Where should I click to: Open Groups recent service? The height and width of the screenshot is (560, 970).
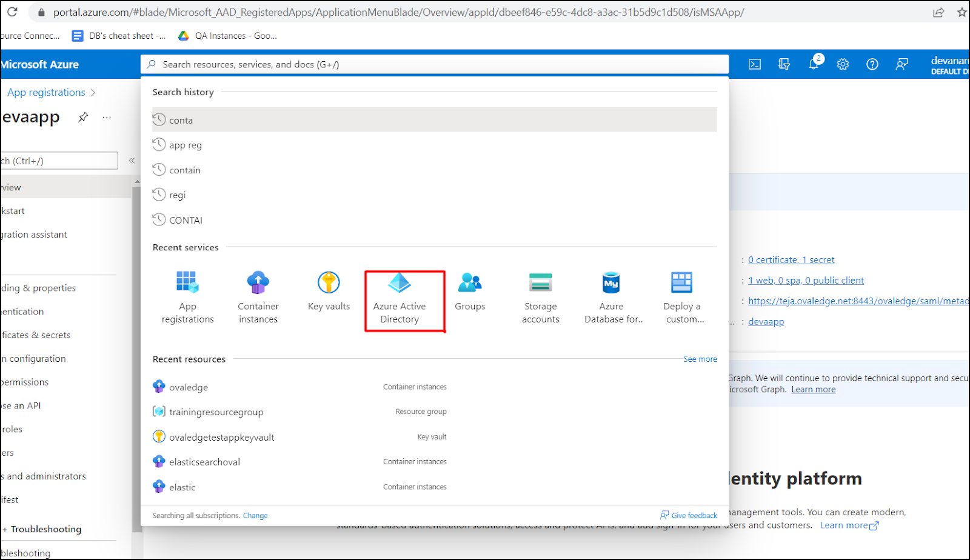point(470,292)
